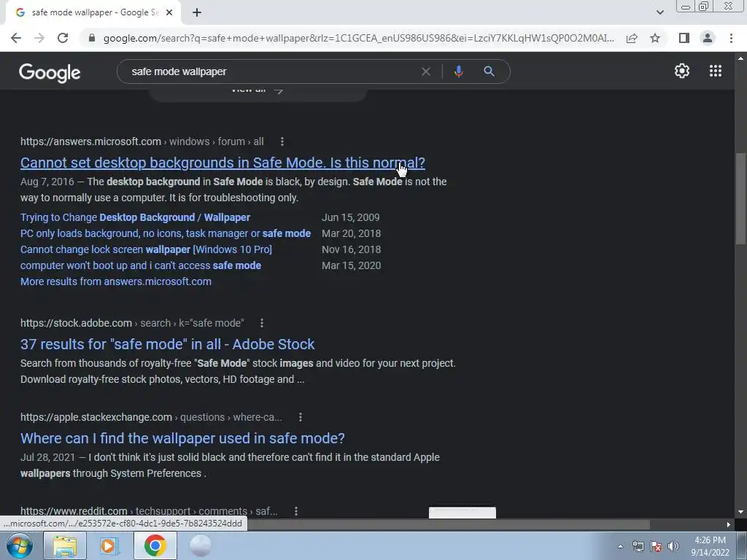Click the horizontal scroll right arrow
747x560 pixels.
729,525
